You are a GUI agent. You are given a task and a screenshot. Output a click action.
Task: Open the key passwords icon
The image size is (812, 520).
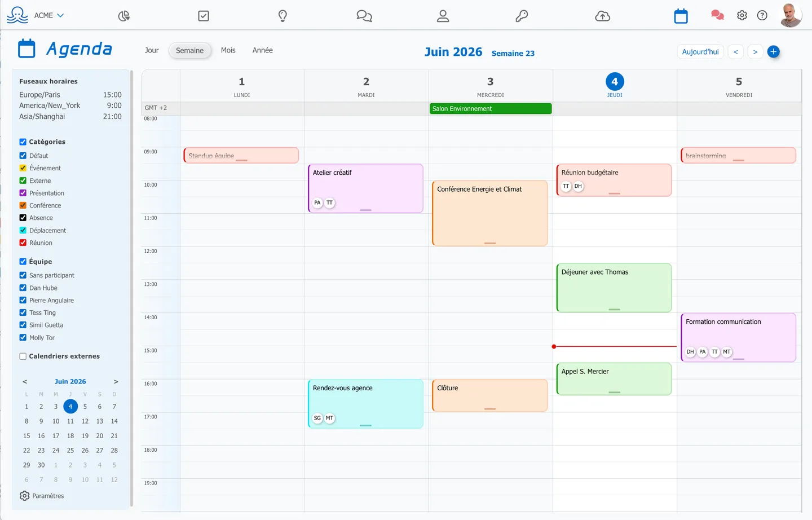(522, 16)
